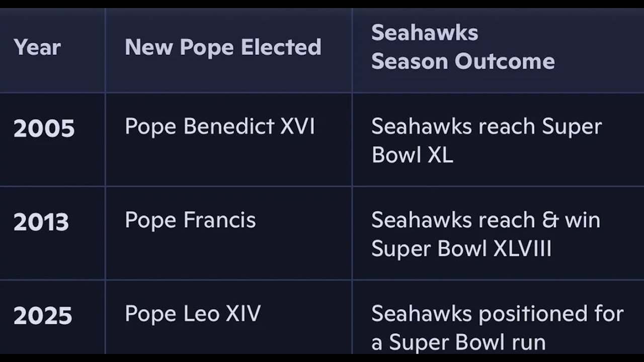Click the Seahawks Season Outcome header
Viewport: 644px width, 362px height.
coord(462,47)
